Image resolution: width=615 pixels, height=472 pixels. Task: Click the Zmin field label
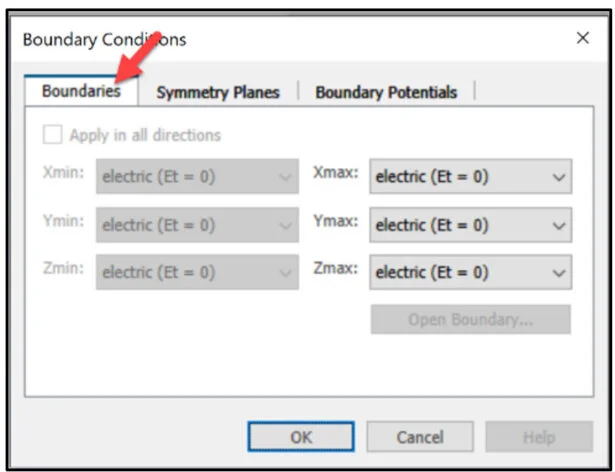coord(64,269)
